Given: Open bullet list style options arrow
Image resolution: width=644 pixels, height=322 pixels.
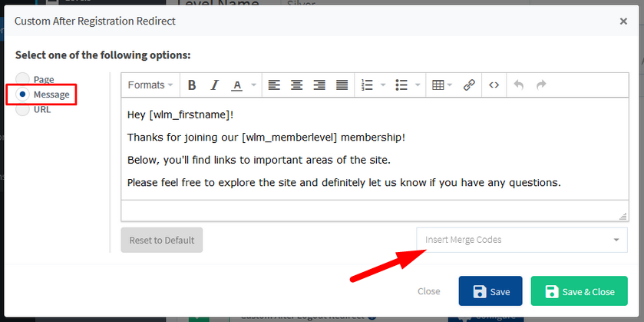Looking at the screenshot, I should 418,85.
